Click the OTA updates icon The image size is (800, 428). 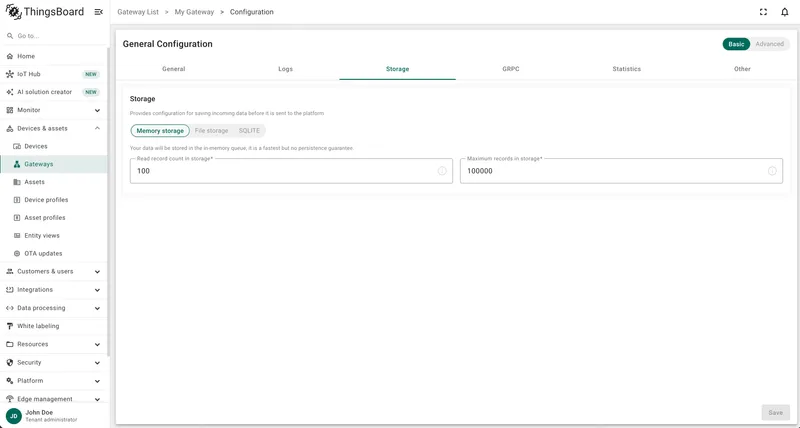17,254
